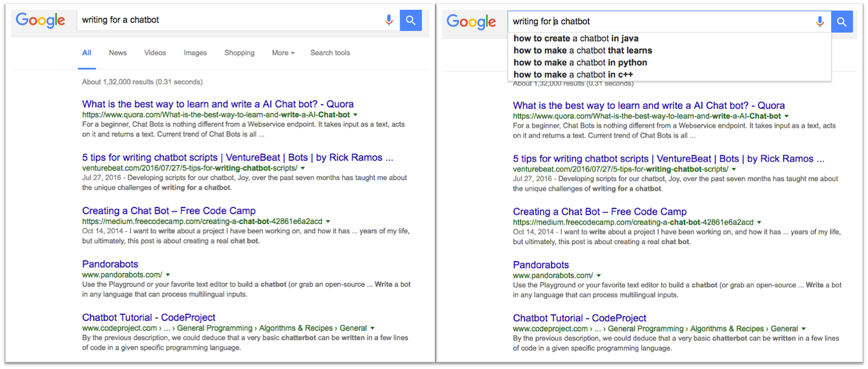Expand codeproject.com URL dropdown arrow, right window
Viewport: 868px width, 369px height.
pos(803,329)
